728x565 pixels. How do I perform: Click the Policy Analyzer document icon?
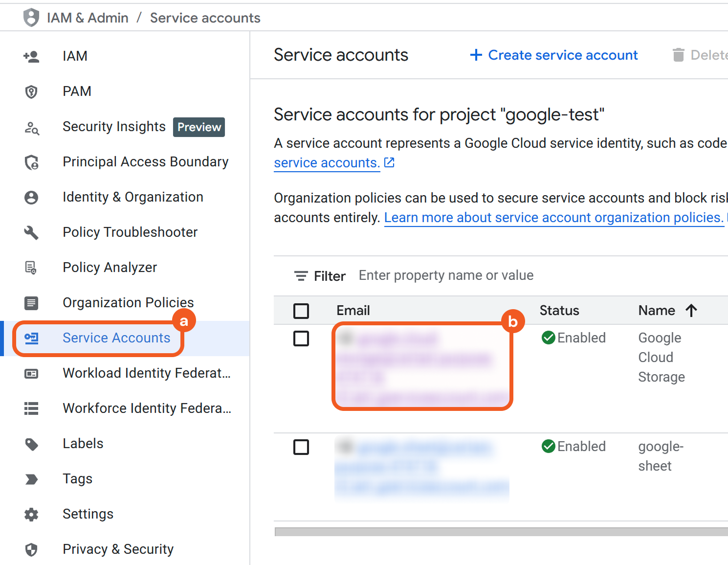click(31, 268)
